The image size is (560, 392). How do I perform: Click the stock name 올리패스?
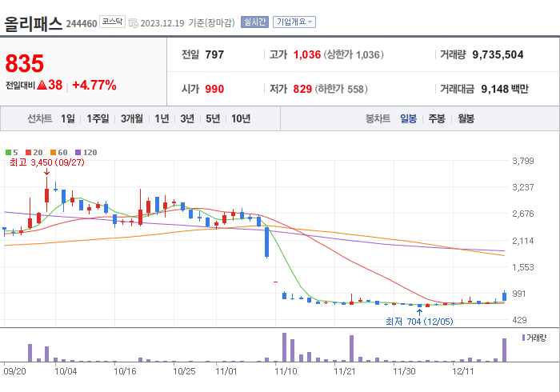[34, 24]
